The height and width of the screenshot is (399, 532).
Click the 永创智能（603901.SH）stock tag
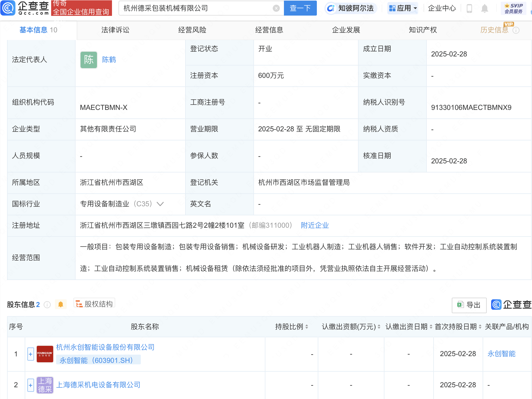98,360
